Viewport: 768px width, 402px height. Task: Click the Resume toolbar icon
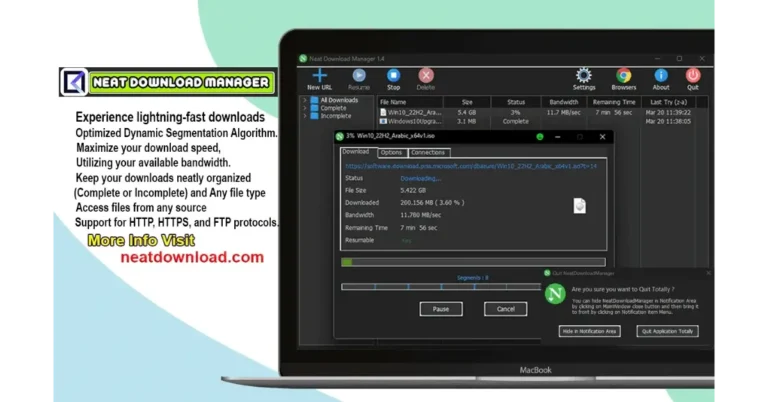358,76
